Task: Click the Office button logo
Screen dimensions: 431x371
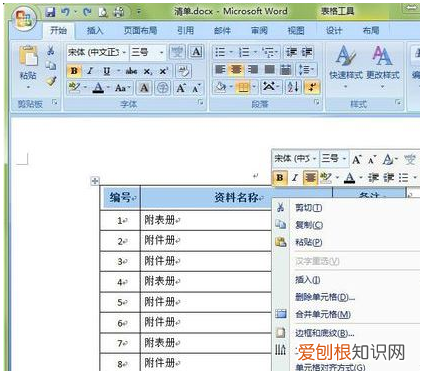Action: point(25,19)
